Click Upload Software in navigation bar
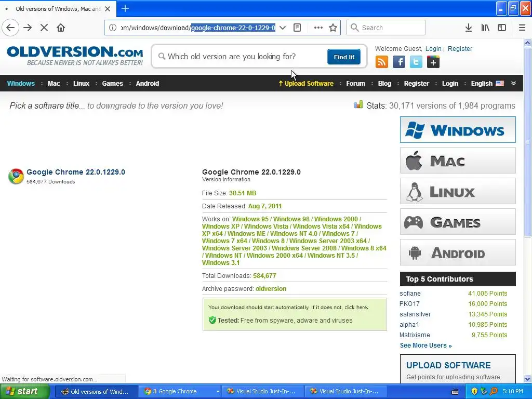 [305, 84]
